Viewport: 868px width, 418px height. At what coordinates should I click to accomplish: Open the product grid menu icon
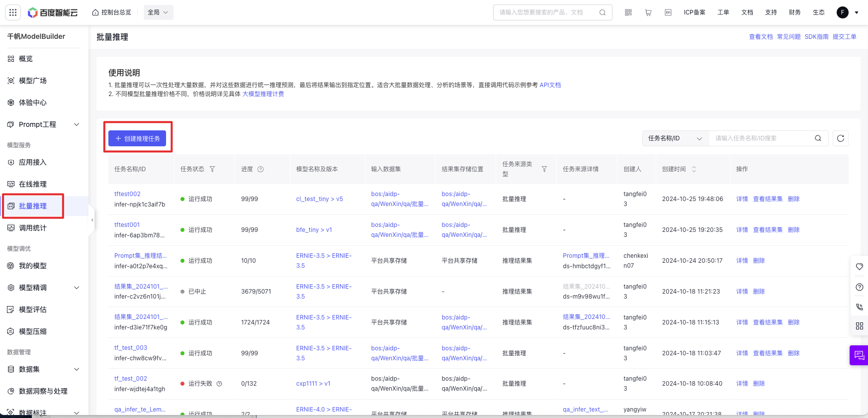click(13, 12)
